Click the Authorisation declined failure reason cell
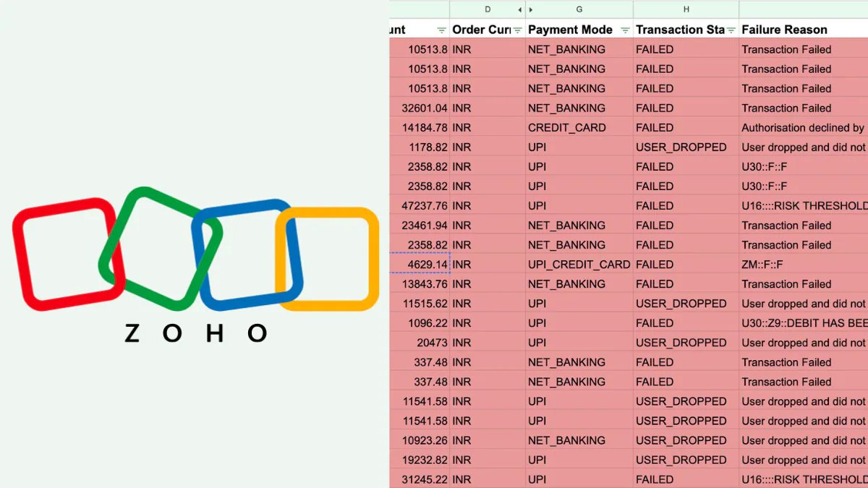This screenshot has width=868, height=488. pyautogui.click(x=802, y=128)
